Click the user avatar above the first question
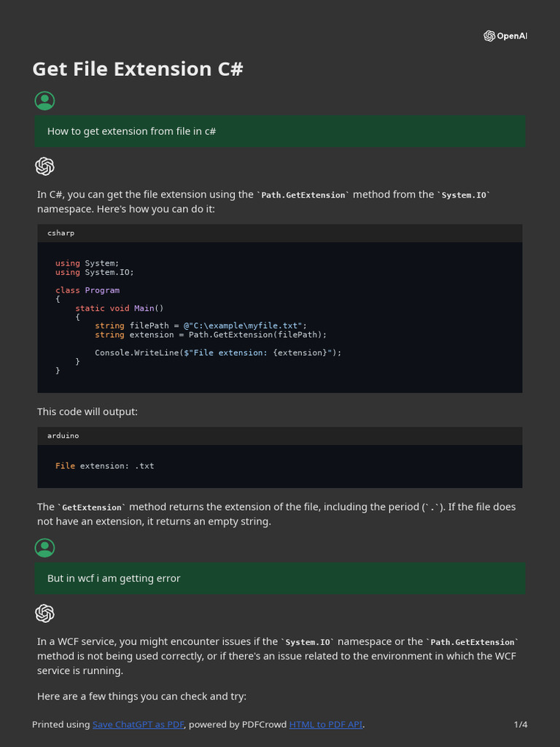This screenshot has height=747, width=560. pyautogui.click(x=44, y=101)
